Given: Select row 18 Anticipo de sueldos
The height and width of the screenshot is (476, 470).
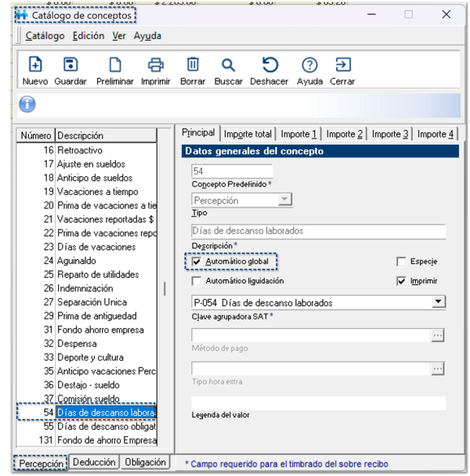Looking at the screenshot, I should (87, 178).
